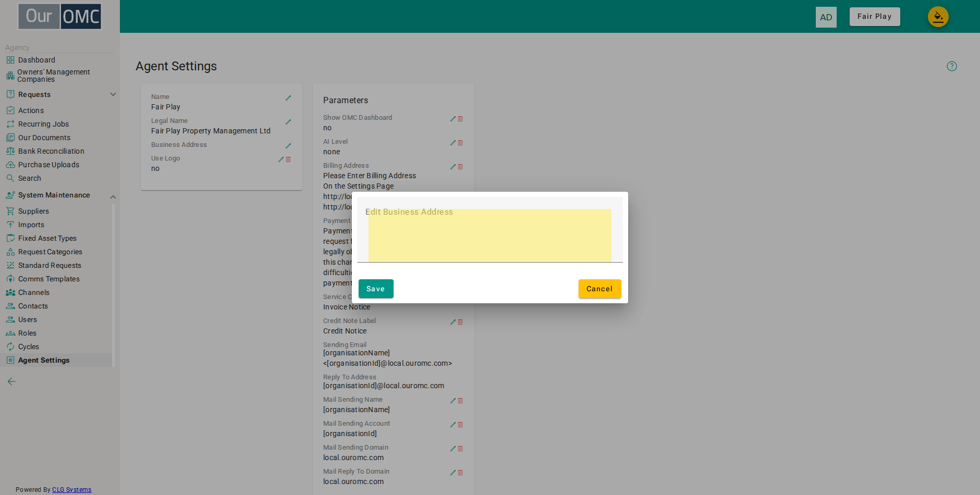Click the Our OMC logo
The image size is (980, 495).
tap(60, 16)
